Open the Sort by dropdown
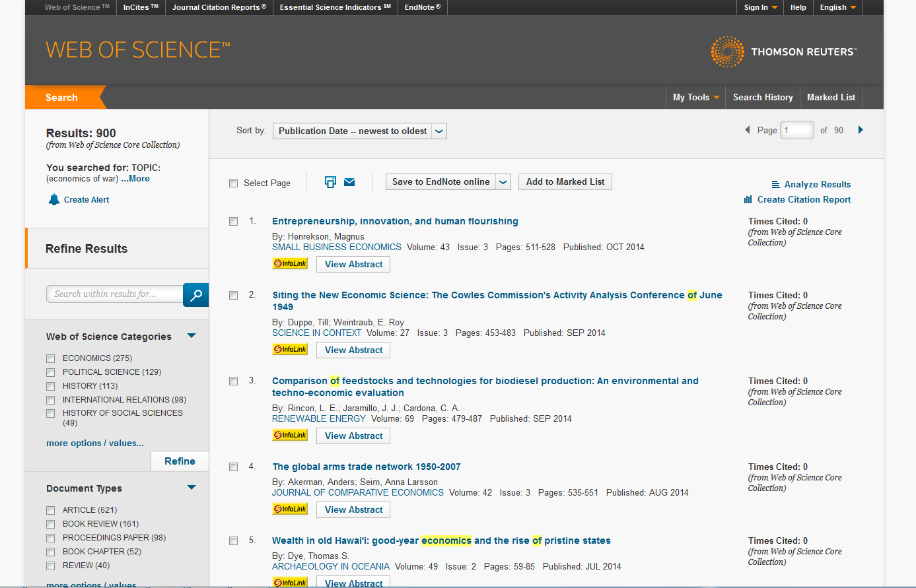This screenshot has height=588, width=916. 360,131
